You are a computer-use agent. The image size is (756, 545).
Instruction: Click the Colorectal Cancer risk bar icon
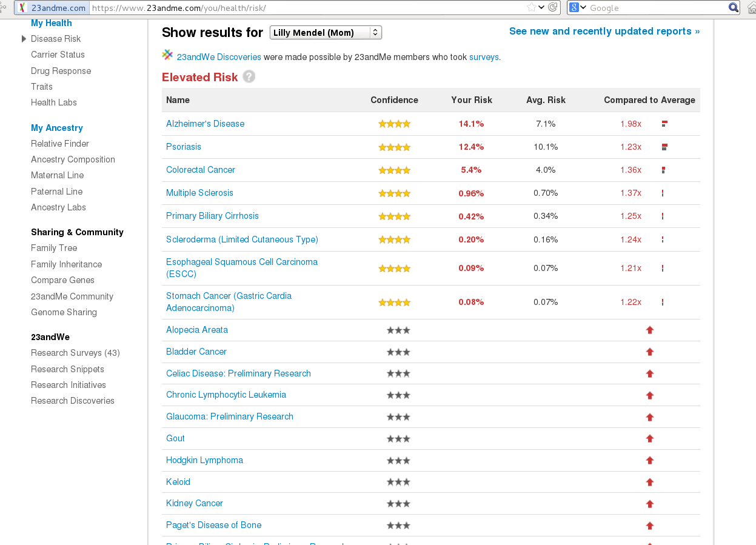click(664, 170)
